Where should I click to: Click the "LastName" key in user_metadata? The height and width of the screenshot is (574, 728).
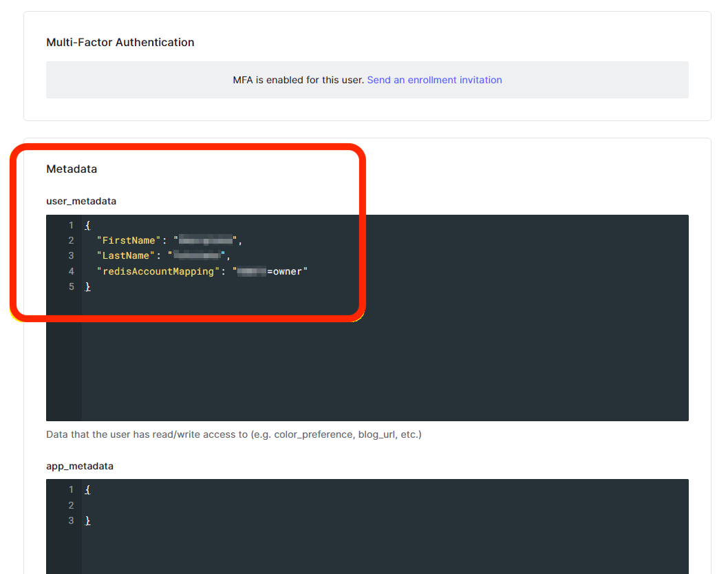coord(127,256)
